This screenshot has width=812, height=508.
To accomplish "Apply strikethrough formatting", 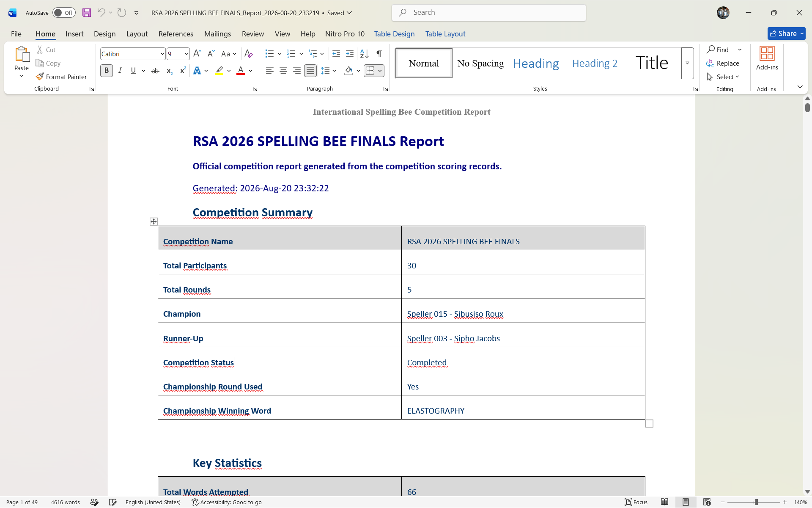I will click(x=155, y=71).
